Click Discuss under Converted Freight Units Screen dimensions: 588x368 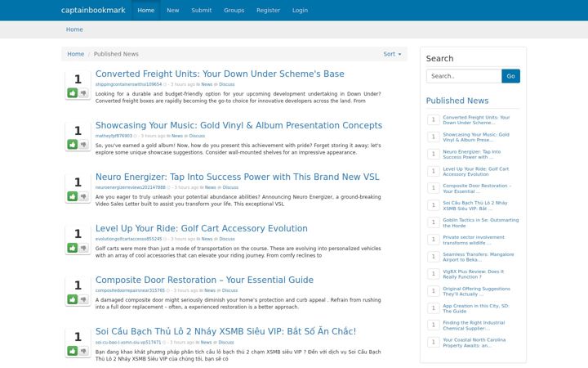tap(226, 84)
